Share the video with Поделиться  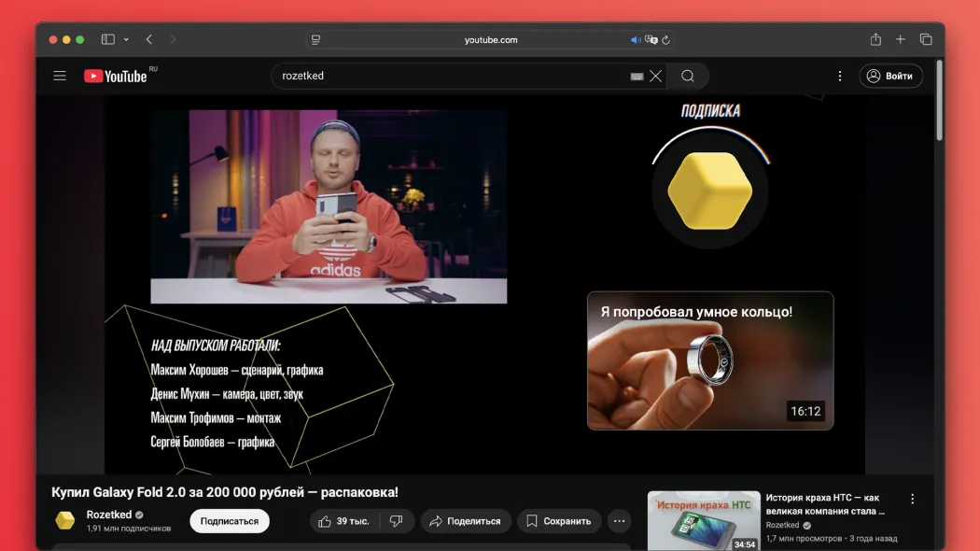466,521
